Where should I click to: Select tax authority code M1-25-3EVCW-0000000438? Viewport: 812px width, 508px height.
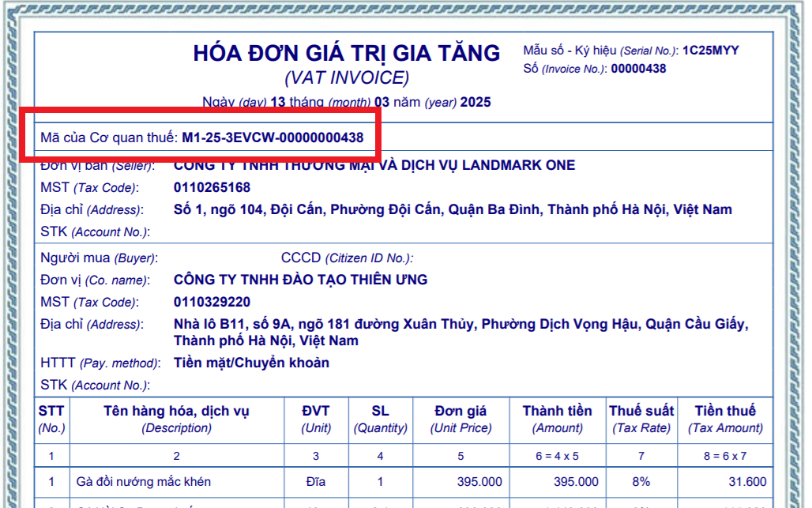pyautogui.click(x=273, y=137)
